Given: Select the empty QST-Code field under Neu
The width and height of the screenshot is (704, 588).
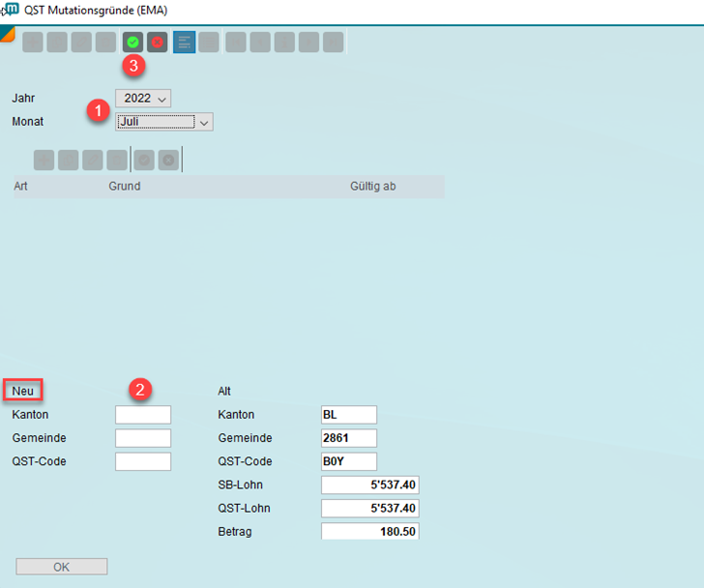Looking at the screenshot, I should click(x=143, y=461).
